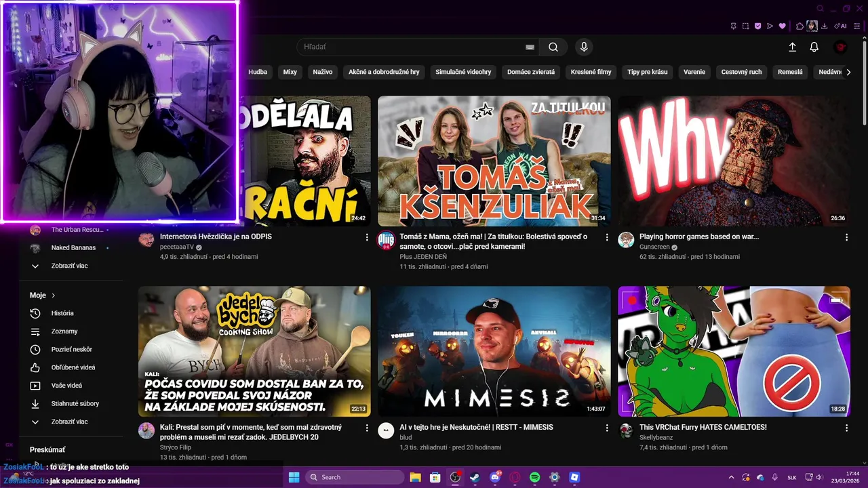Viewport: 868px width, 488px height.
Task: Open the YouTube account avatar menu
Action: [x=840, y=47]
